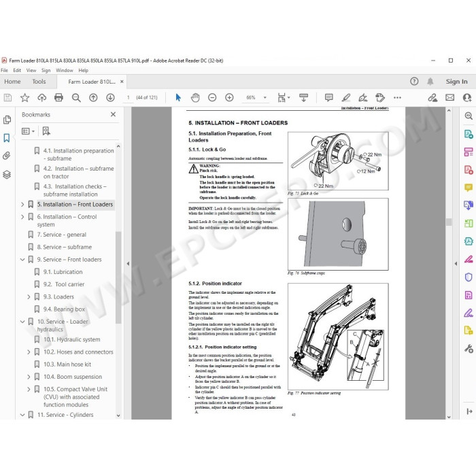Open the Sign document pen icon

click(x=362, y=97)
